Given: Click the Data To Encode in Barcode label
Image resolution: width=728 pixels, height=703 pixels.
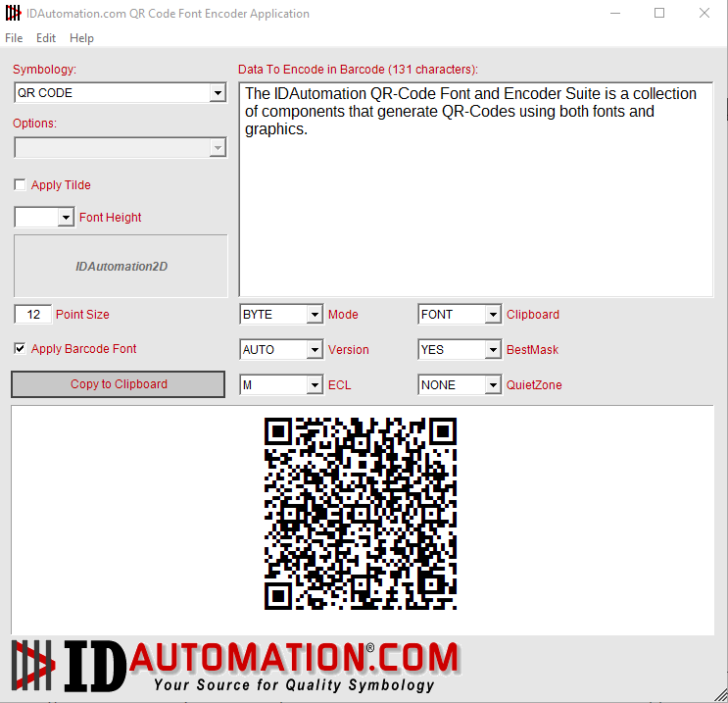Looking at the screenshot, I should (x=358, y=70).
